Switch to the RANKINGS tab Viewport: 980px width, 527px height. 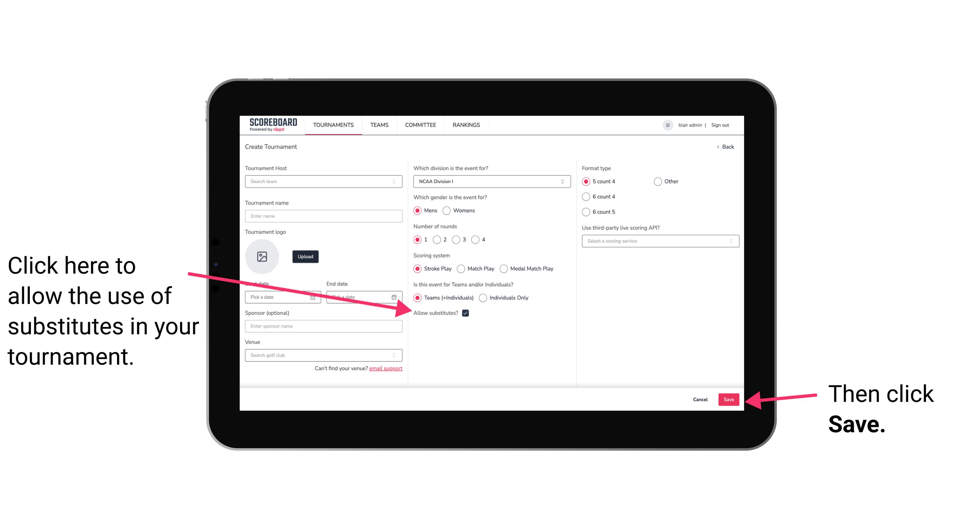(x=466, y=125)
